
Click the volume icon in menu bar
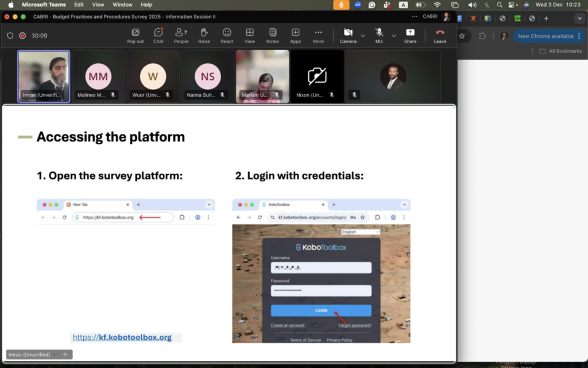click(472, 5)
